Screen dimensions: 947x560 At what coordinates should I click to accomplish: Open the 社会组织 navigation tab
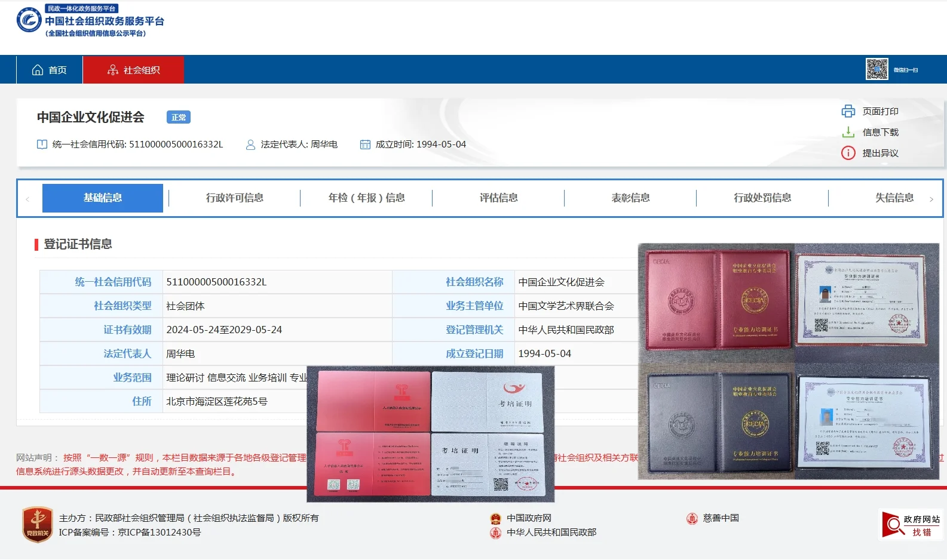pyautogui.click(x=133, y=70)
